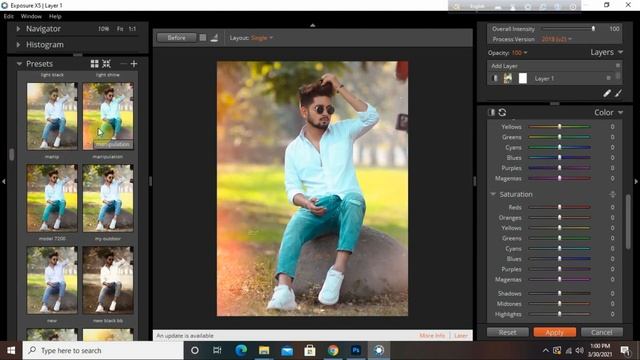Open the Layout Single dropdown

coord(262,38)
